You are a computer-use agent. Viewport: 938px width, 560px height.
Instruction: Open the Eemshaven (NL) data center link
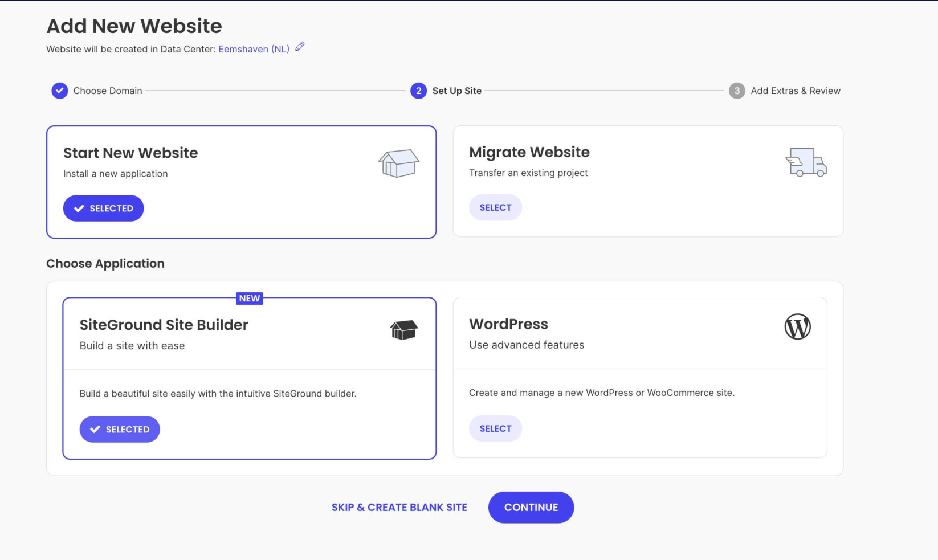coord(254,49)
